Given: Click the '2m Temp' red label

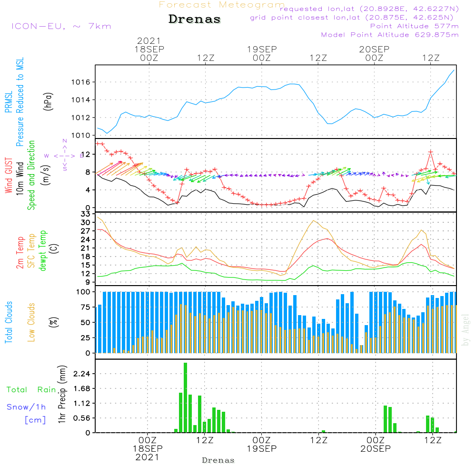Looking at the screenshot, I should [20, 253].
